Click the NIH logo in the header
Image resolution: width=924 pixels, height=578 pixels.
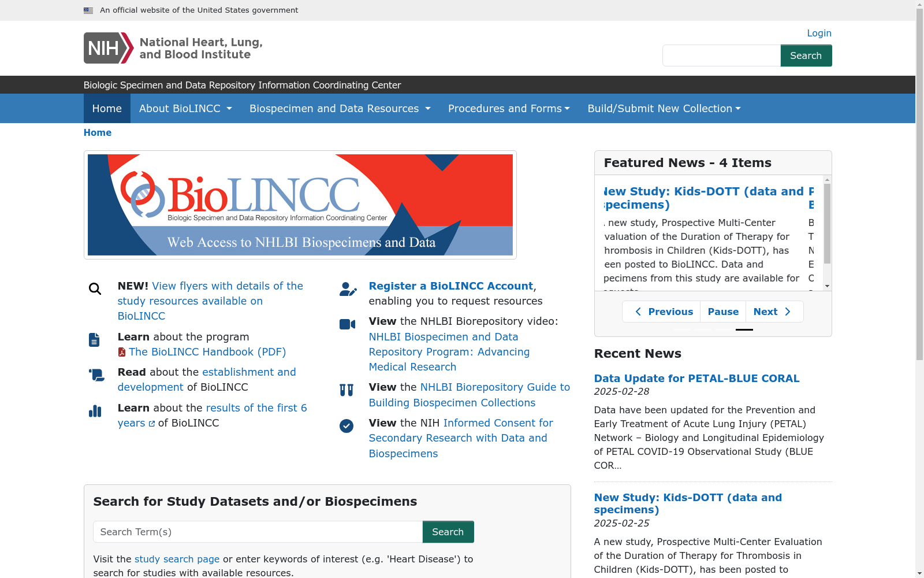[x=109, y=48]
